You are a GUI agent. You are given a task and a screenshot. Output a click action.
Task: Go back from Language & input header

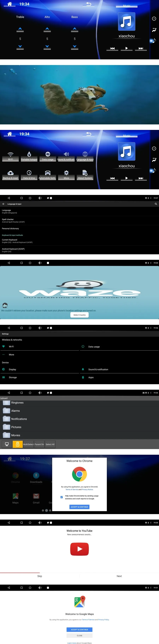click(4, 204)
